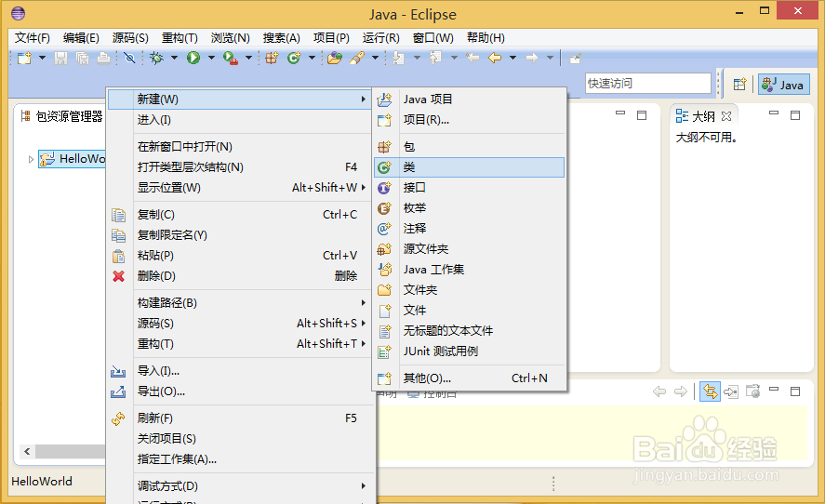Click the quick access search field
The image size is (825, 504).
point(648,83)
